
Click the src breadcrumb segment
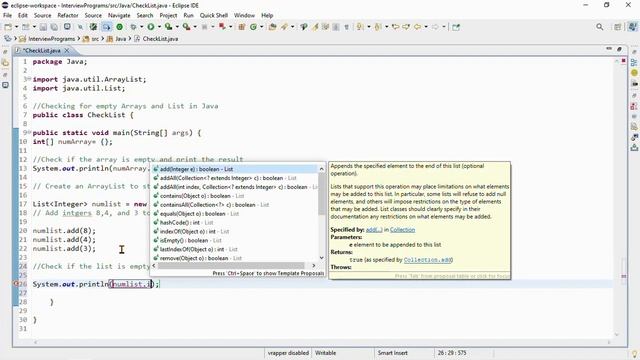95,39
